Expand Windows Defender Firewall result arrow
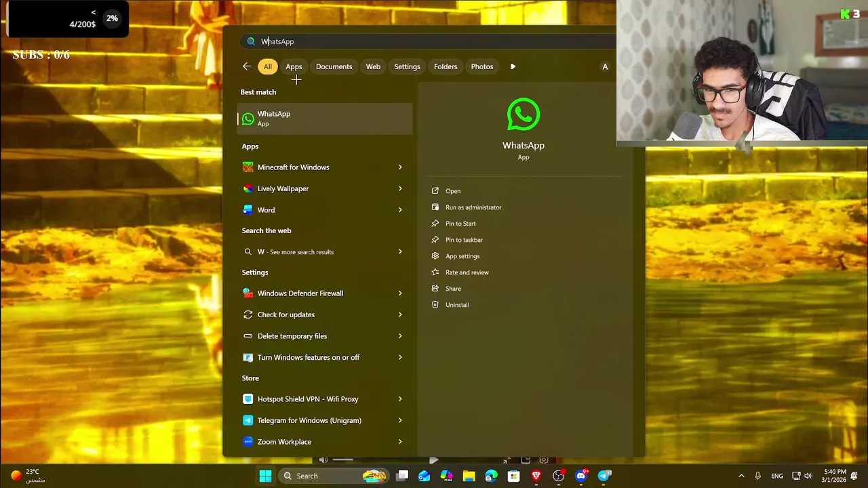 click(400, 293)
